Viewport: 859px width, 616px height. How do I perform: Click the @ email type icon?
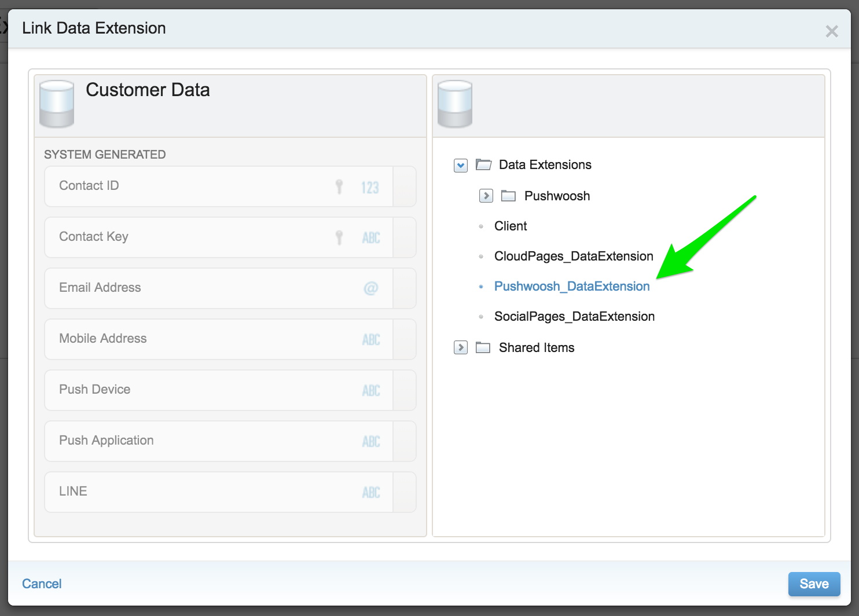[371, 288]
